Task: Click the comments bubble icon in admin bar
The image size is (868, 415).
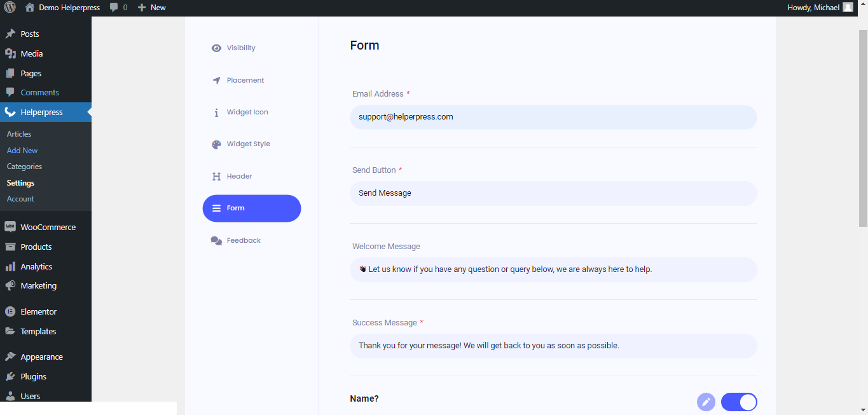Action: coord(114,8)
